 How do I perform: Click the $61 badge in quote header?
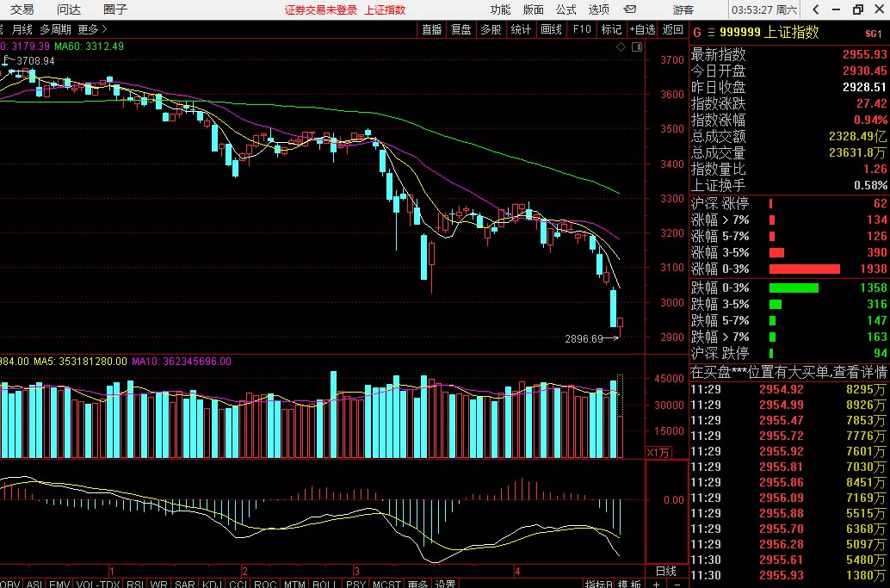coord(874,34)
